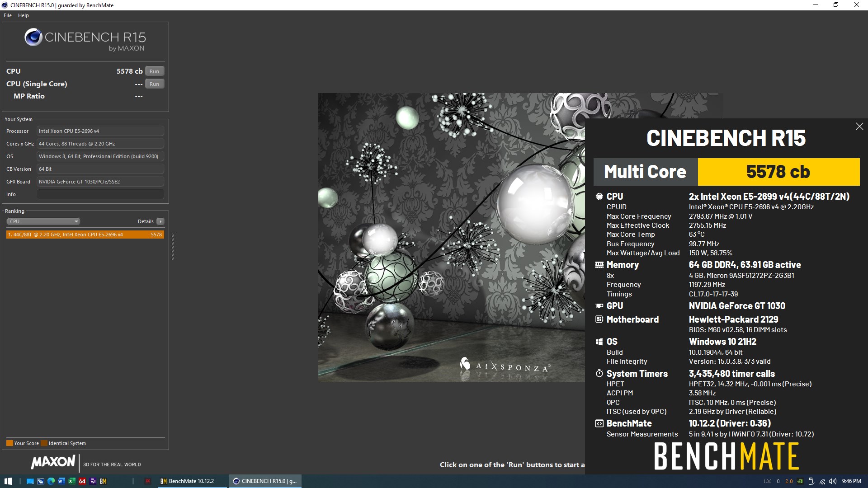Click the OS field value in Your System
The height and width of the screenshot is (488, 868).
(100, 156)
